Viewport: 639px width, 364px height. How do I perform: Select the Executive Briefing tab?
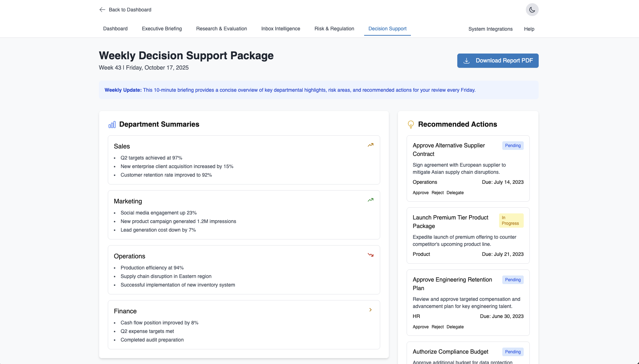point(162,29)
